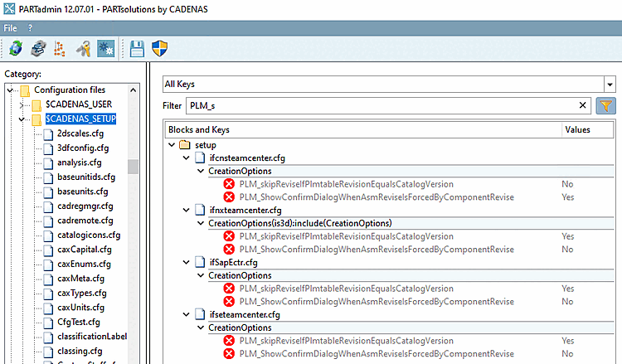Click the file icon of ifnxteamcenter.cfg

[x=200, y=210]
